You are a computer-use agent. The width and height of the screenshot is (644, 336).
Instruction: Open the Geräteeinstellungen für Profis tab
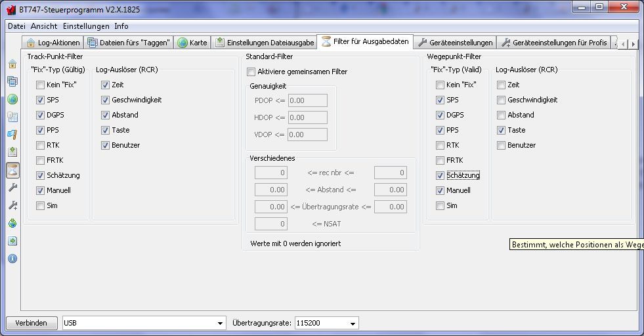tap(553, 43)
